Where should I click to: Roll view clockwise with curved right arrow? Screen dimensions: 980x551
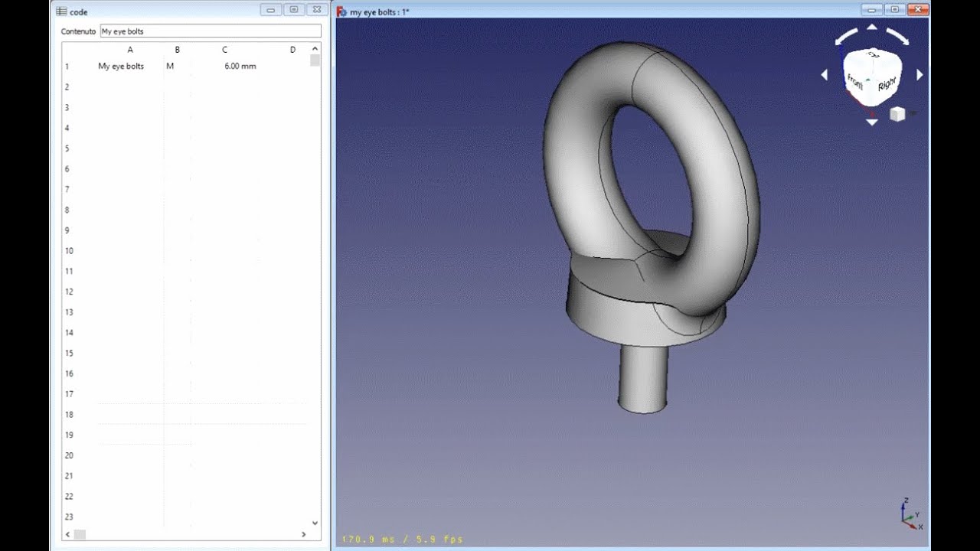(897, 36)
